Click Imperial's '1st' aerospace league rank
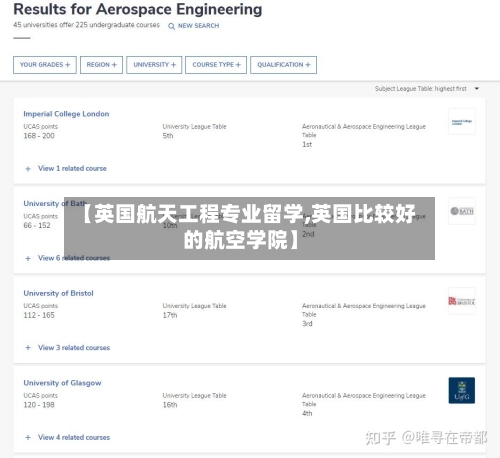The width and height of the screenshot is (500, 458). click(307, 144)
